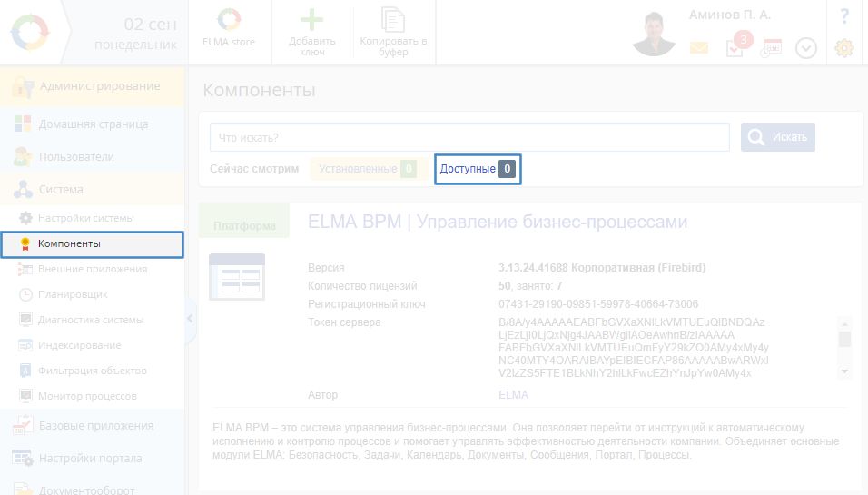
Task: Open Пользователи in the sidebar
Action: (x=92, y=157)
